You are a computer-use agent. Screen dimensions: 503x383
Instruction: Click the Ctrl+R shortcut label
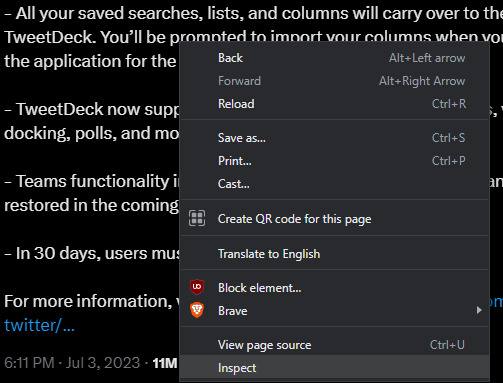click(449, 104)
